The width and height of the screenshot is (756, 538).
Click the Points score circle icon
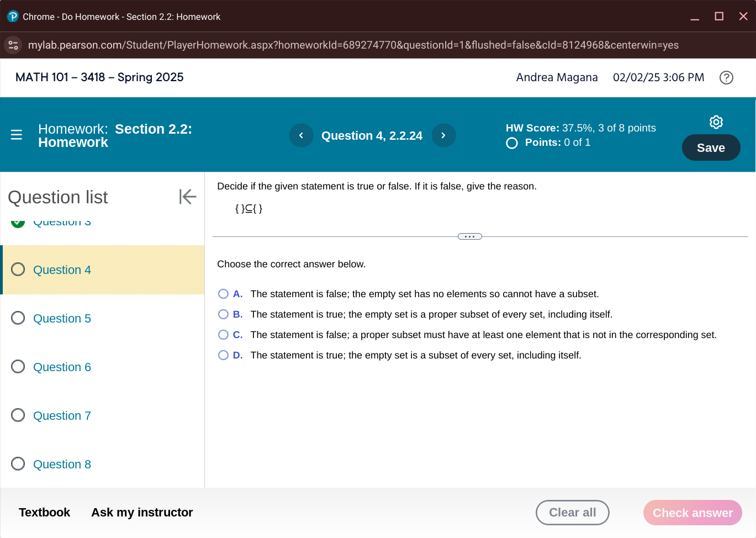coord(511,143)
